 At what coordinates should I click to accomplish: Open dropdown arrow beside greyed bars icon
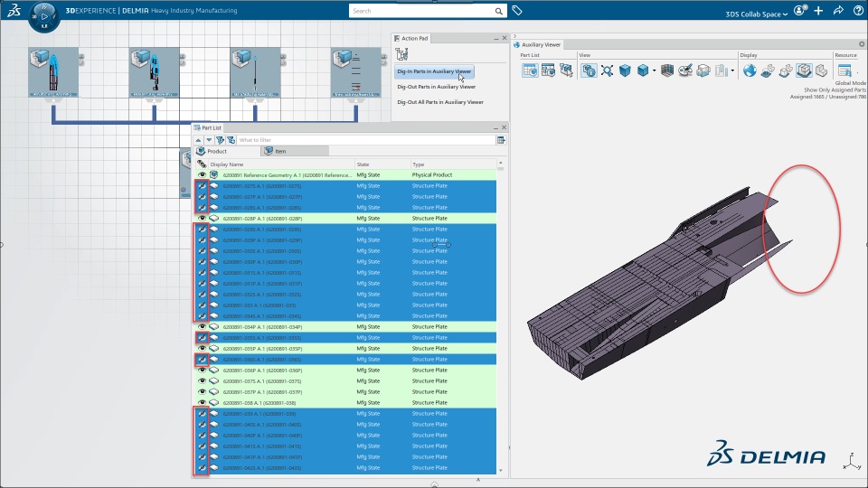click(x=732, y=70)
